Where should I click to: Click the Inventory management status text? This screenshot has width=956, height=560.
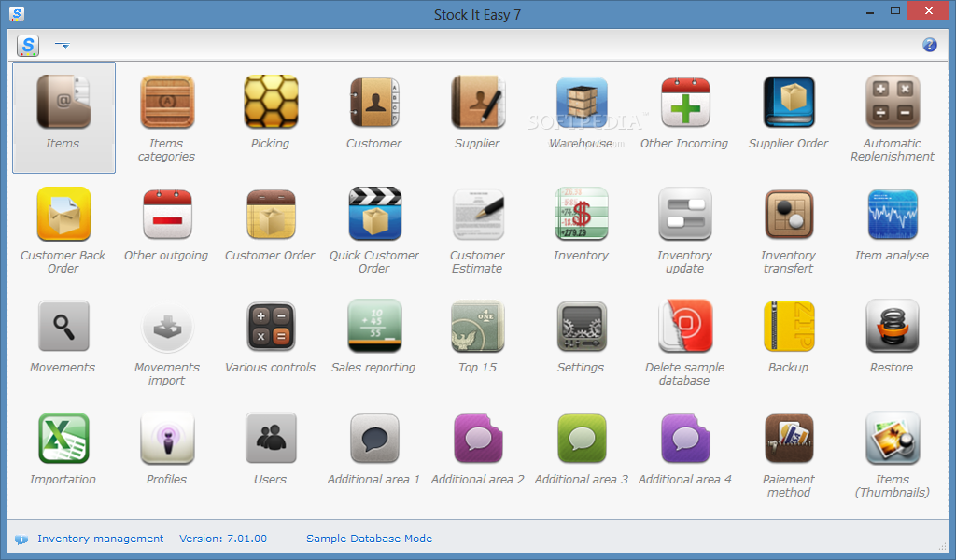[x=101, y=539]
